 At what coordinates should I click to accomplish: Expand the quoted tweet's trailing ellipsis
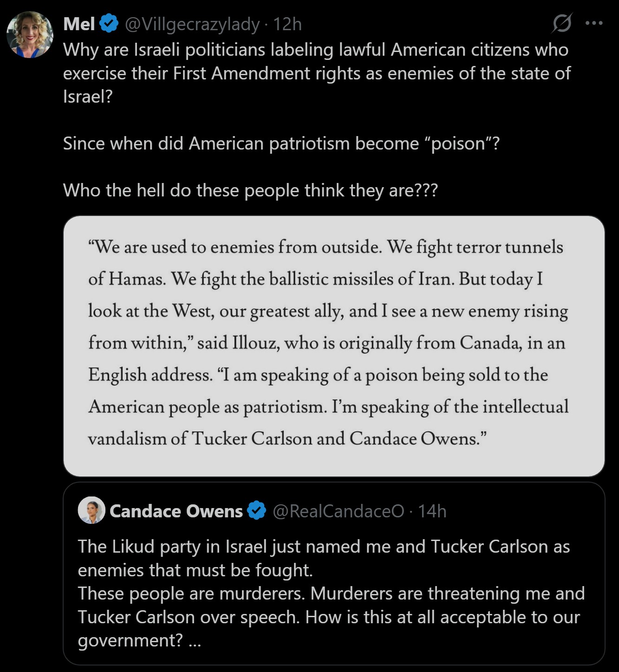tap(195, 641)
